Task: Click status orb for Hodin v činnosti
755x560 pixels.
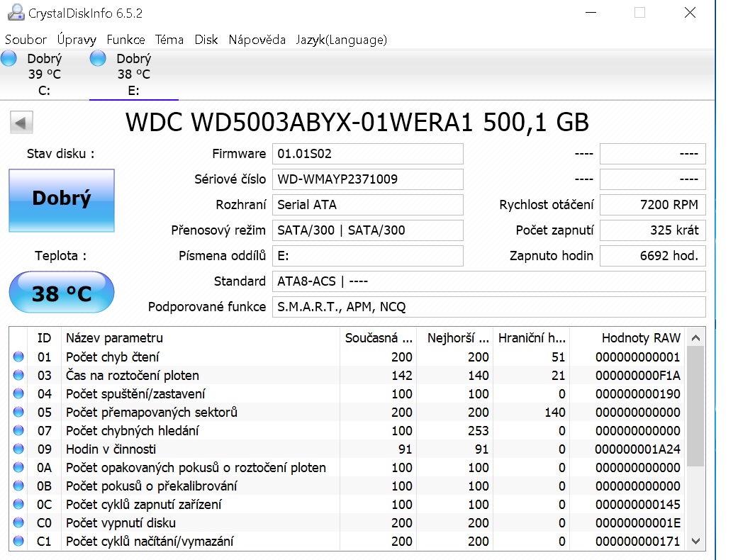Action: point(18,449)
